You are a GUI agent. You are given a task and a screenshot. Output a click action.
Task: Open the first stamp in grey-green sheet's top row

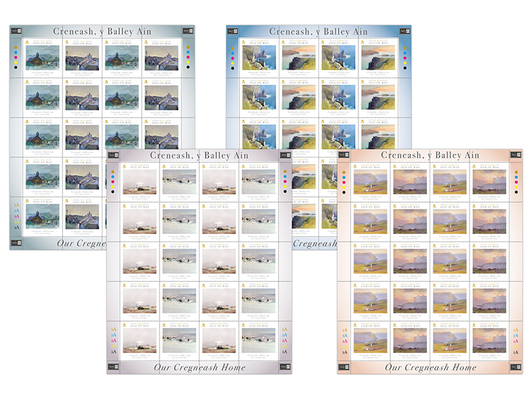pyautogui.click(x=43, y=58)
